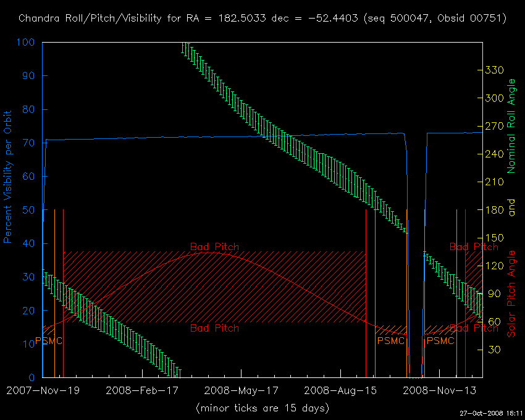The width and height of the screenshot is (525, 420).
Task: Click the chart title mentioning Obsid 00751
Action: [262, 19]
